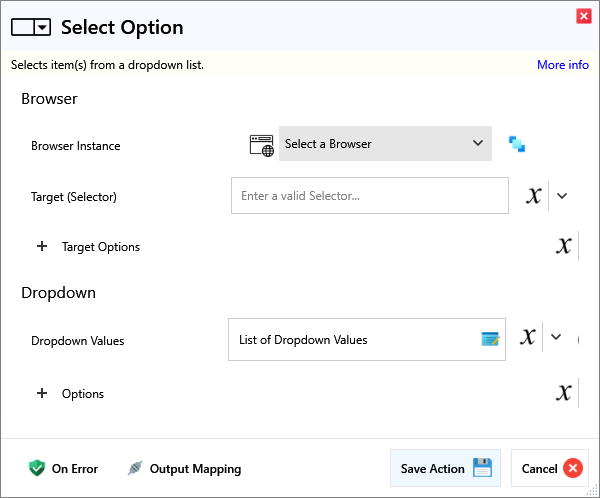Screen dimensions: 600x498
Task: Click the variable icon in Target Options row
Action: (x=564, y=246)
